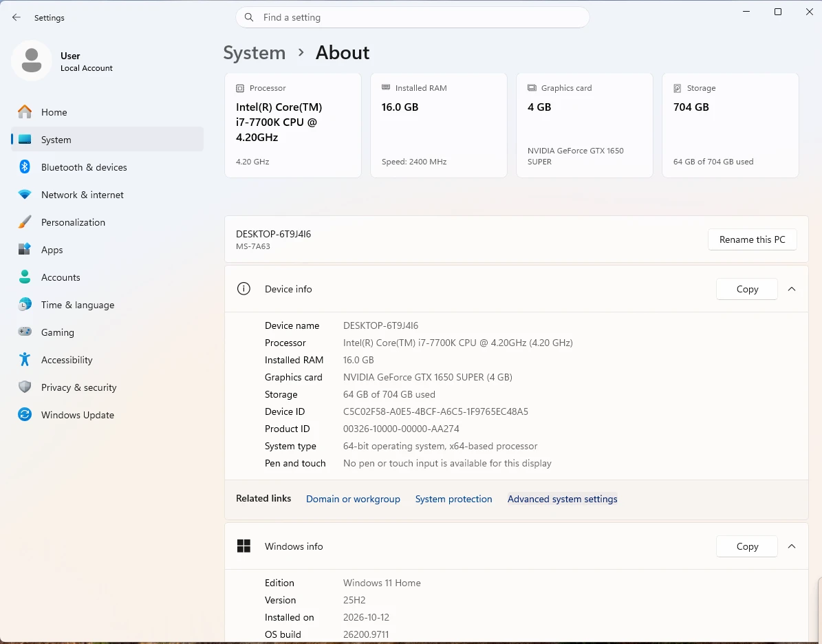822x644 pixels.
Task: Open Home from the sidebar house icon
Action: [x=25, y=111]
